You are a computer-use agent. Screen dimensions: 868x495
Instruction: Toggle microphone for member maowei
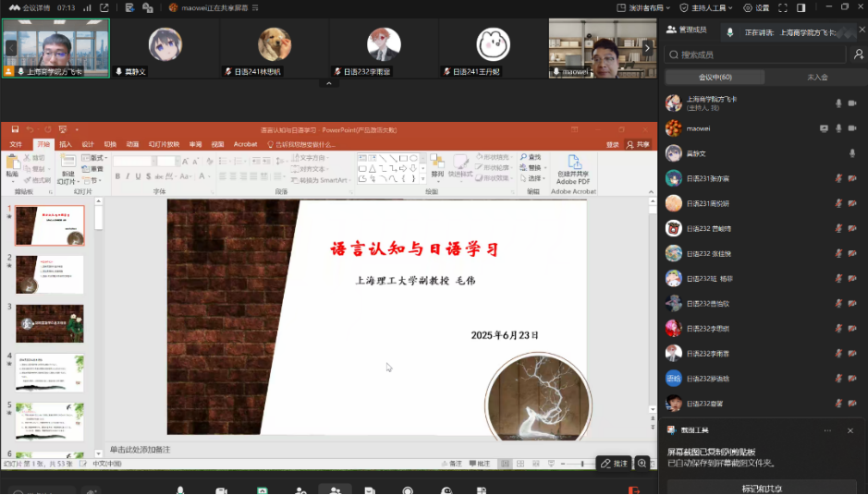coord(839,128)
